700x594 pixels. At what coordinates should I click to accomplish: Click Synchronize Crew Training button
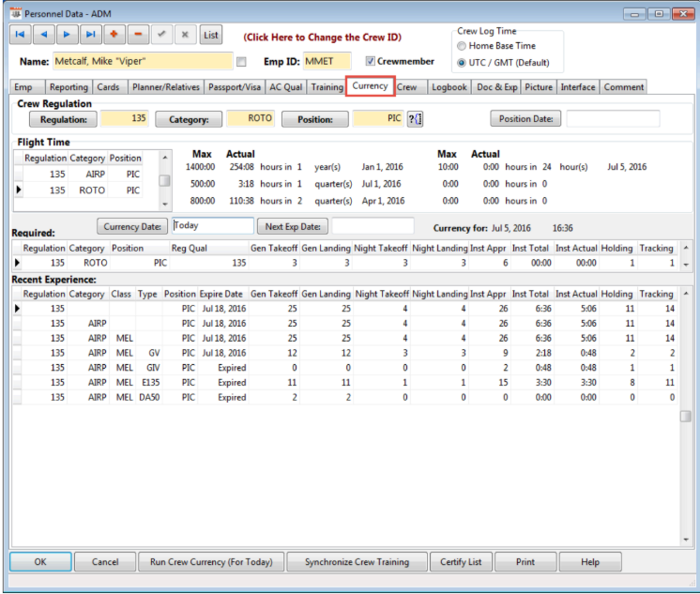[x=357, y=562]
